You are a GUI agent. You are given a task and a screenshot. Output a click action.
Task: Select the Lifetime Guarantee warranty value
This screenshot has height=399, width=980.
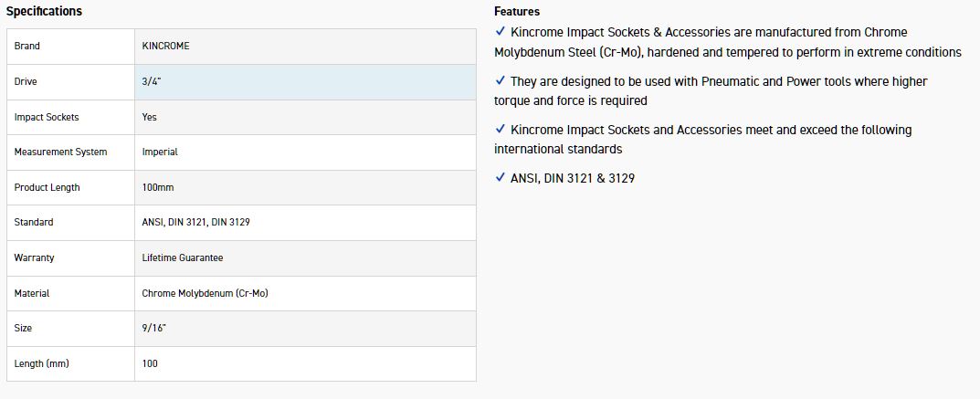183,257
